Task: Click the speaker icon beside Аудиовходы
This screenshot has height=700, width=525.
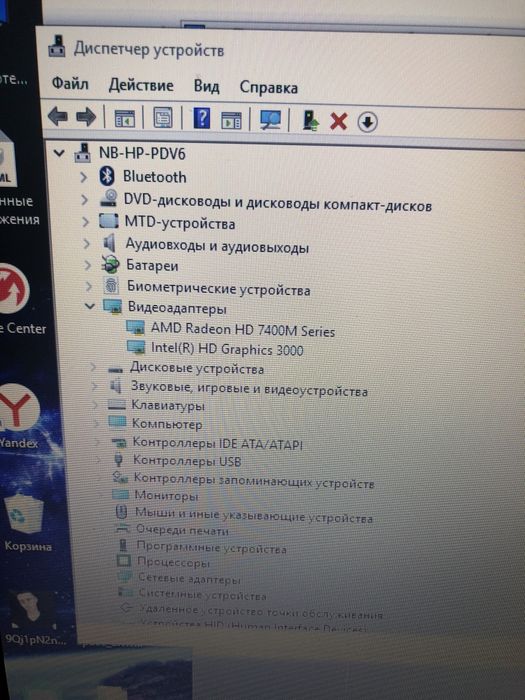Action: click(109, 243)
